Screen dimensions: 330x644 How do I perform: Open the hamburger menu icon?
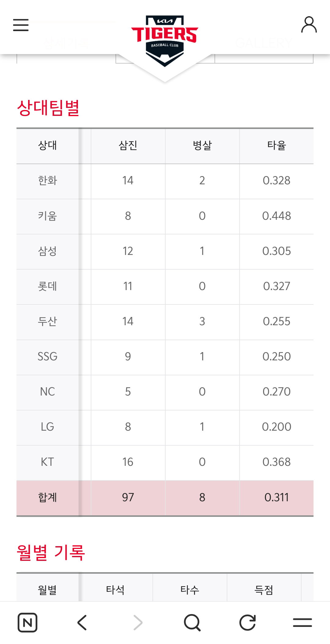tap(21, 25)
